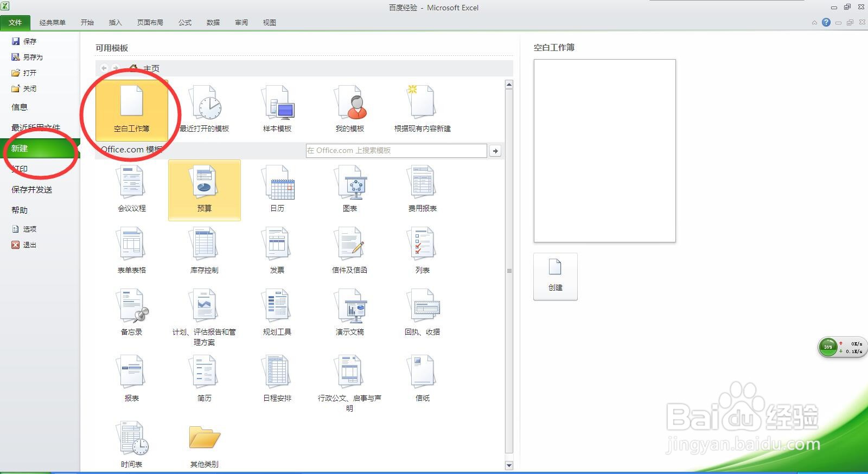This screenshot has width=868, height=474.
Task: Open the 备忘录 memo category
Action: (132, 313)
